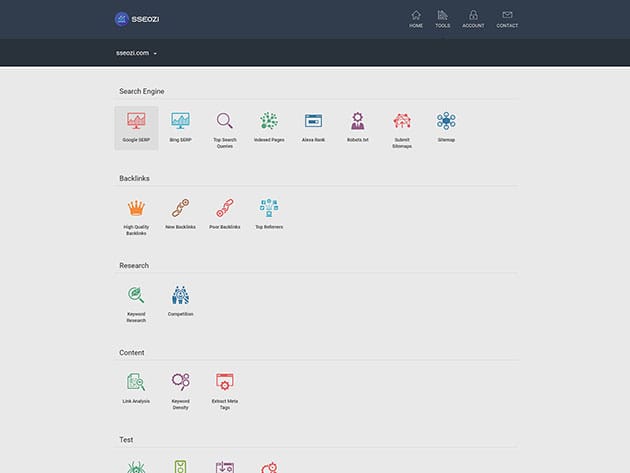Launch the Keyword Research tool
Screen dimensions: 630x473
pyautogui.click(x=136, y=301)
